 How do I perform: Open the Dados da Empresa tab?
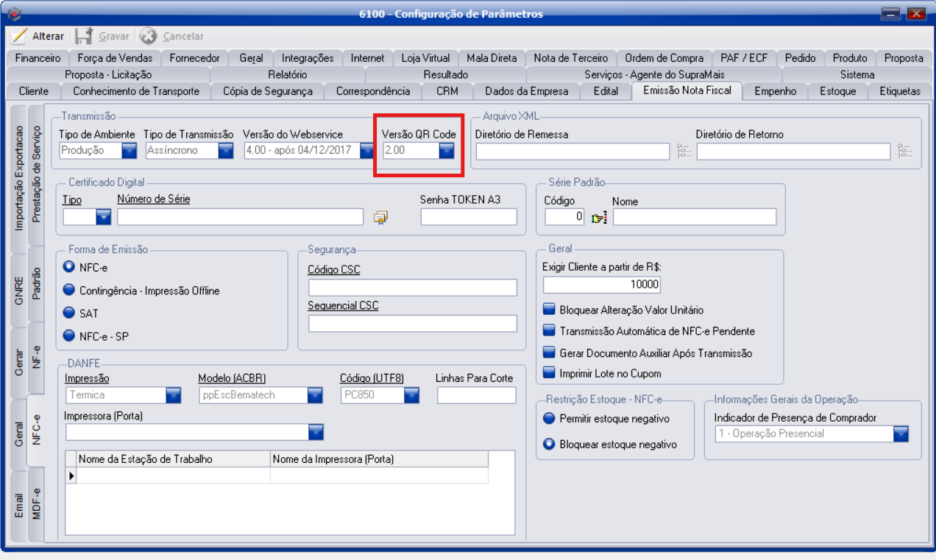tap(526, 91)
